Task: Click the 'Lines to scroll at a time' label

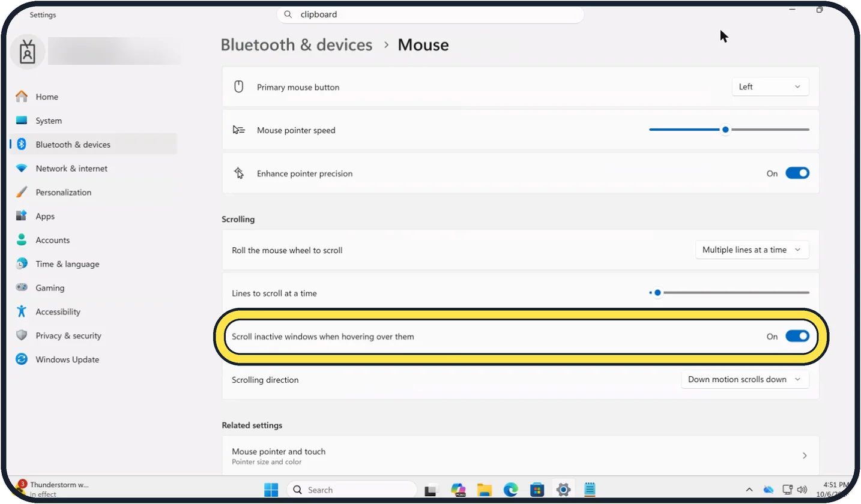Action: coord(274,293)
